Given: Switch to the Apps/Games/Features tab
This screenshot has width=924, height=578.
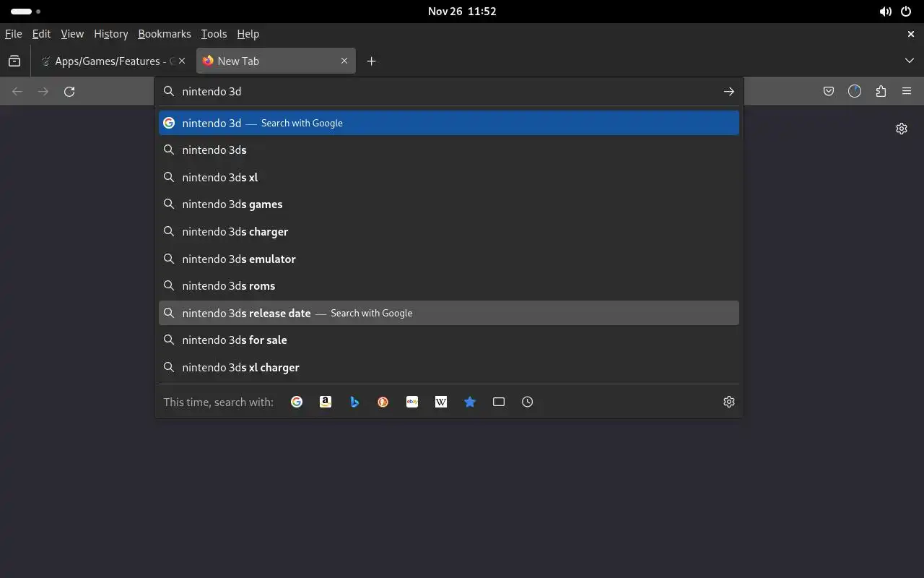Looking at the screenshot, I should click(114, 61).
